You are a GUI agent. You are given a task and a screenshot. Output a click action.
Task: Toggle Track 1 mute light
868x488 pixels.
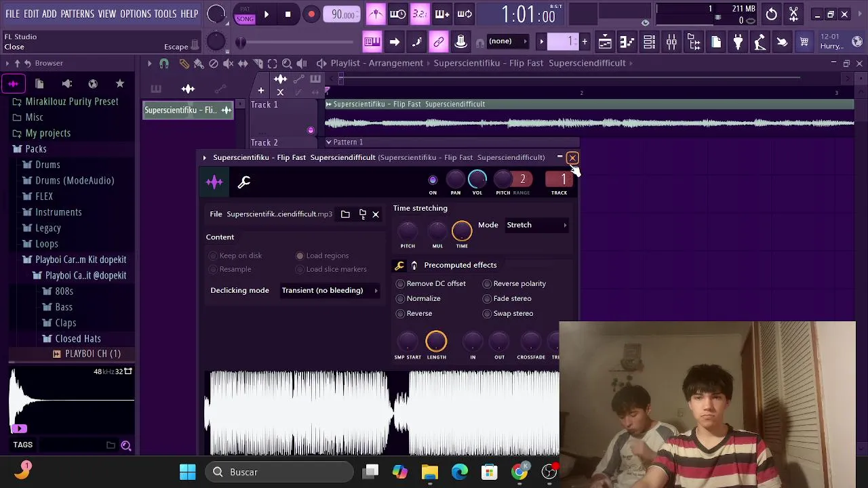[x=311, y=130]
